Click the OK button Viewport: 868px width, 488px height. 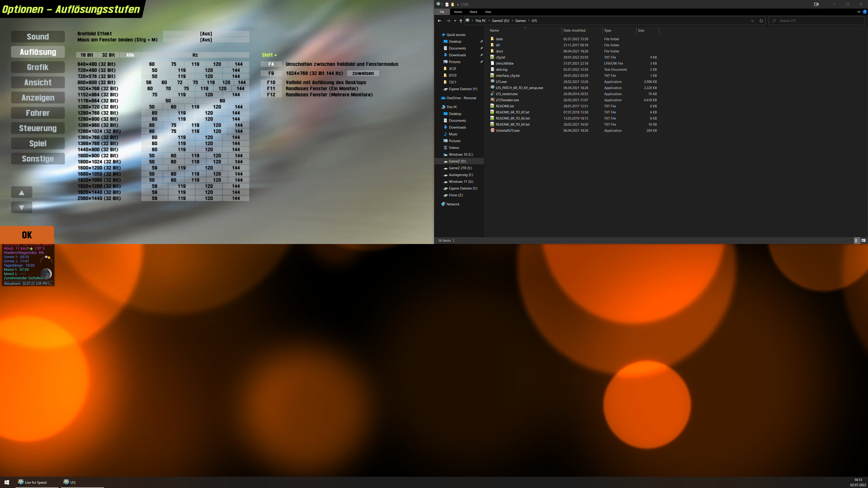pyautogui.click(x=27, y=235)
